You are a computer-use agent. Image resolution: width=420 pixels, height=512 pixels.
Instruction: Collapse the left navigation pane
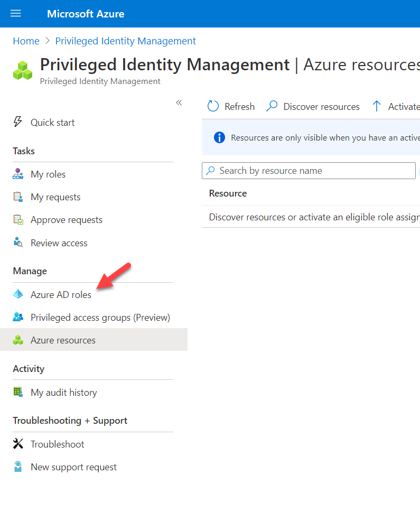click(x=179, y=103)
